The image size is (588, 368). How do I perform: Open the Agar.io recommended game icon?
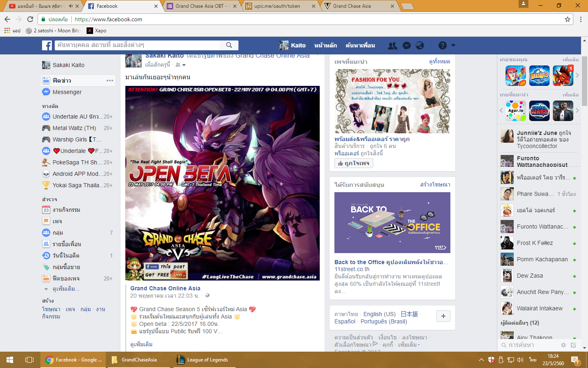516,111
